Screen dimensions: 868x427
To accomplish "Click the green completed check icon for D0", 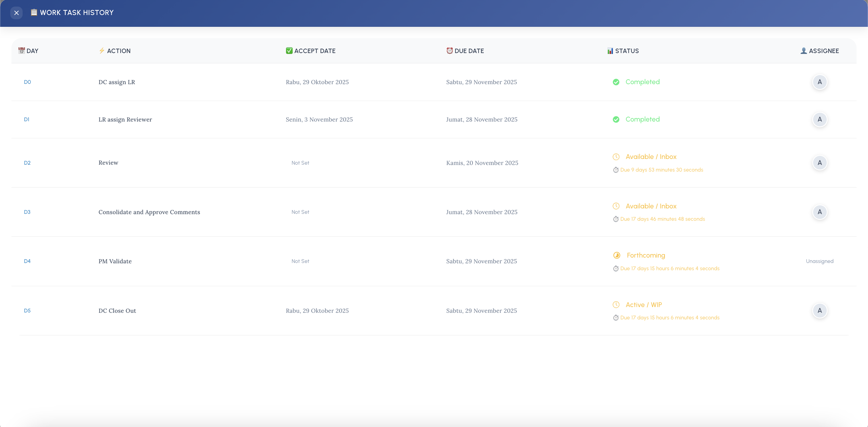I will click(x=616, y=82).
